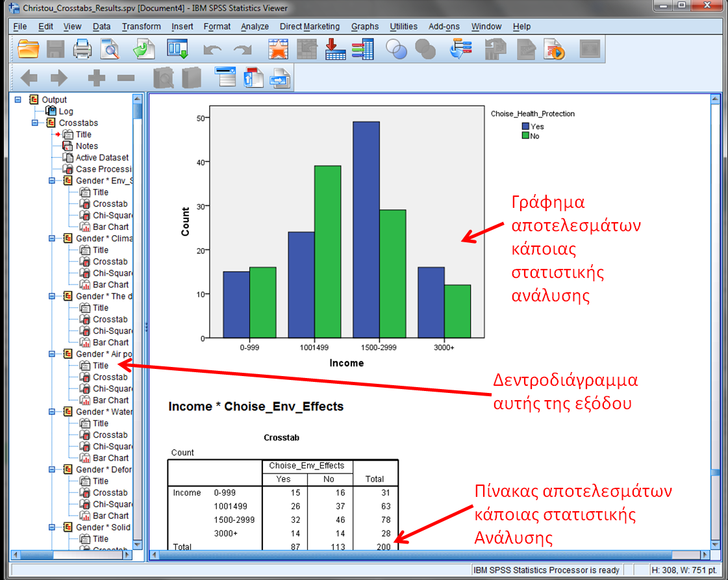Click the blue Yes legend swatch
This screenshot has width=728, height=580.
pos(525,126)
